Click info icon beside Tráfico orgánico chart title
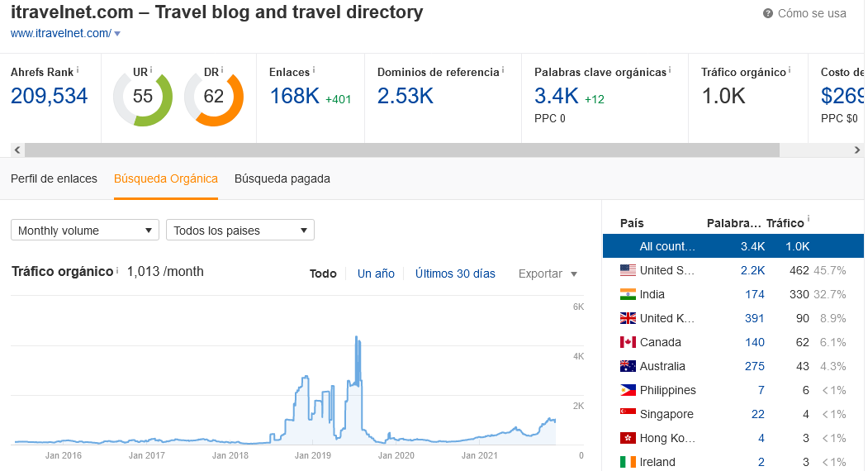Screen dimensions: 868x471 (x=117, y=270)
